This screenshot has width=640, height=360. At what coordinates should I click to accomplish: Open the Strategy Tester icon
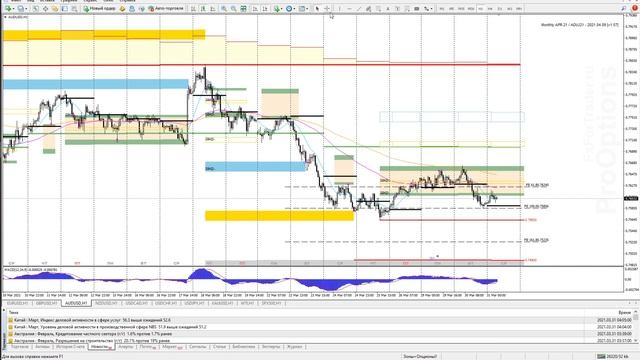point(74,8)
